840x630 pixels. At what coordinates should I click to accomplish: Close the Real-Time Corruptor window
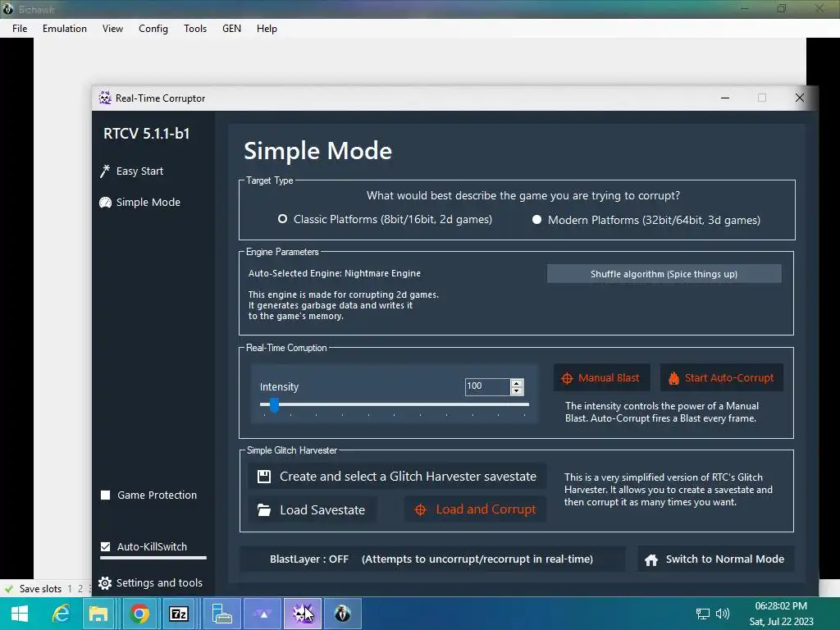point(799,98)
